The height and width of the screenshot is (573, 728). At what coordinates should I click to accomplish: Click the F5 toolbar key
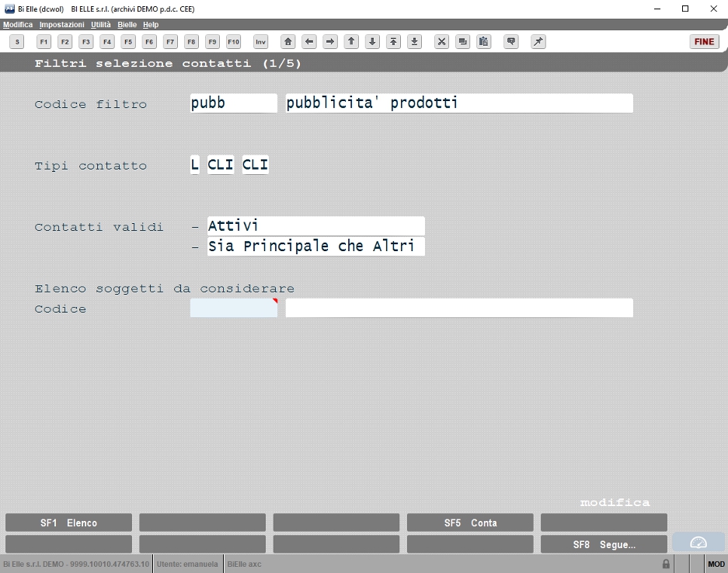point(128,42)
